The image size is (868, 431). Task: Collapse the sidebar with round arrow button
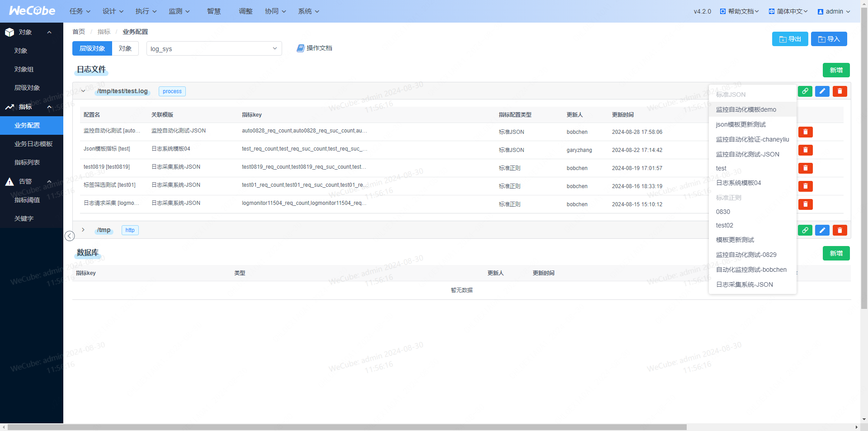pos(70,236)
